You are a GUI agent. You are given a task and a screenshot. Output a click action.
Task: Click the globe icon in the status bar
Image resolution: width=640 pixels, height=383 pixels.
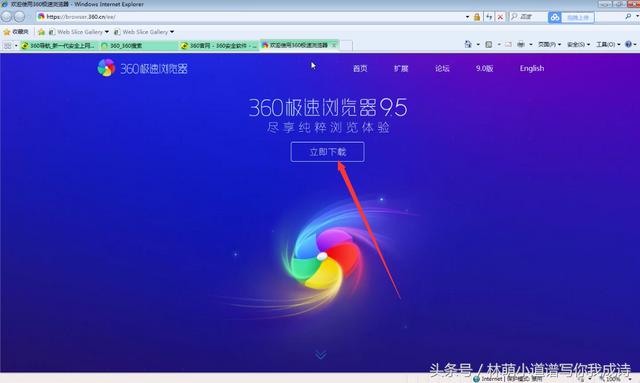point(476,379)
